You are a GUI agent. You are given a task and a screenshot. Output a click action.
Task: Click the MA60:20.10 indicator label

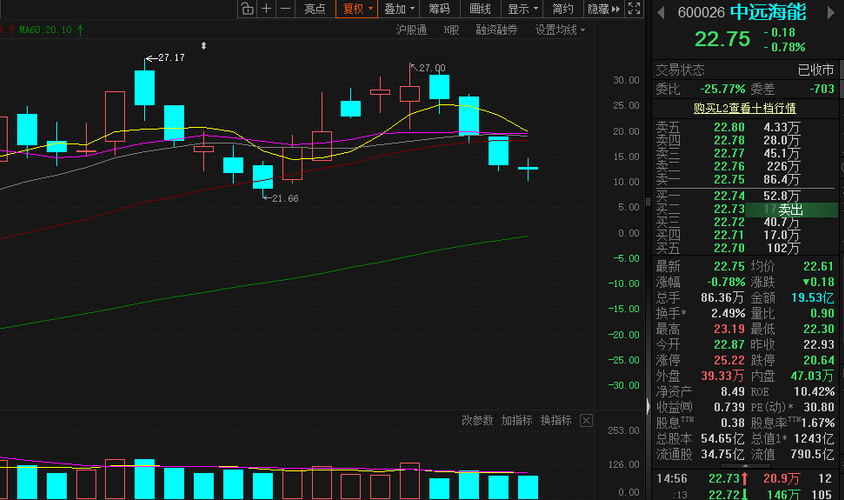point(45,30)
